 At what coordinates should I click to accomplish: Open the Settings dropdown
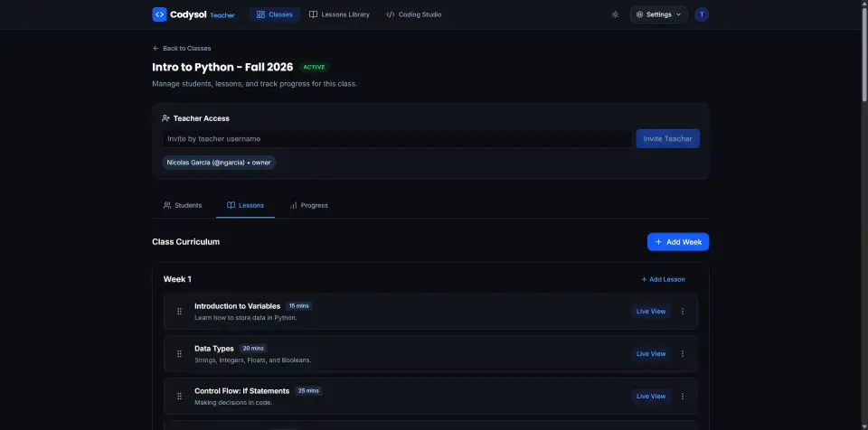659,14
